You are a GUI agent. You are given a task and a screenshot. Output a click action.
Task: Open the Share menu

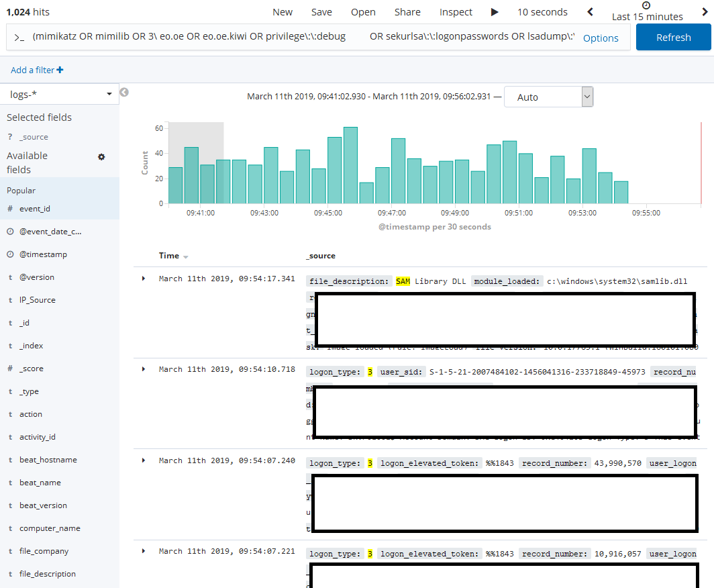pyautogui.click(x=407, y=11)
